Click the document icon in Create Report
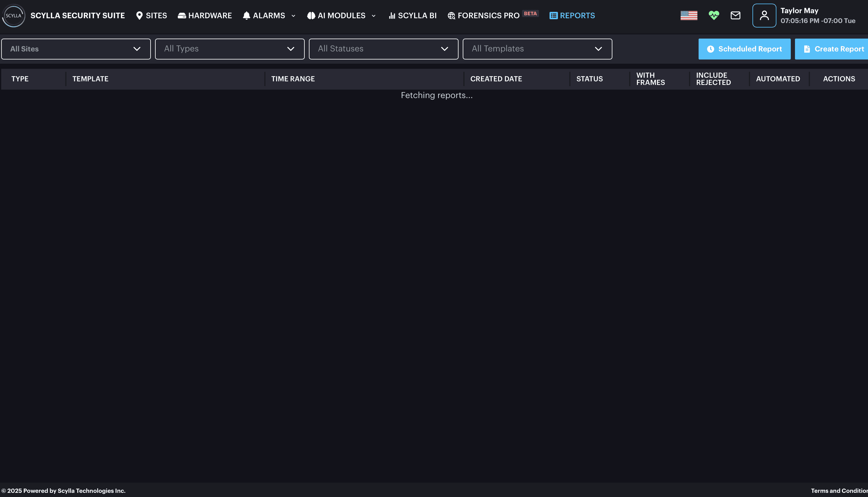 [807, 49]
